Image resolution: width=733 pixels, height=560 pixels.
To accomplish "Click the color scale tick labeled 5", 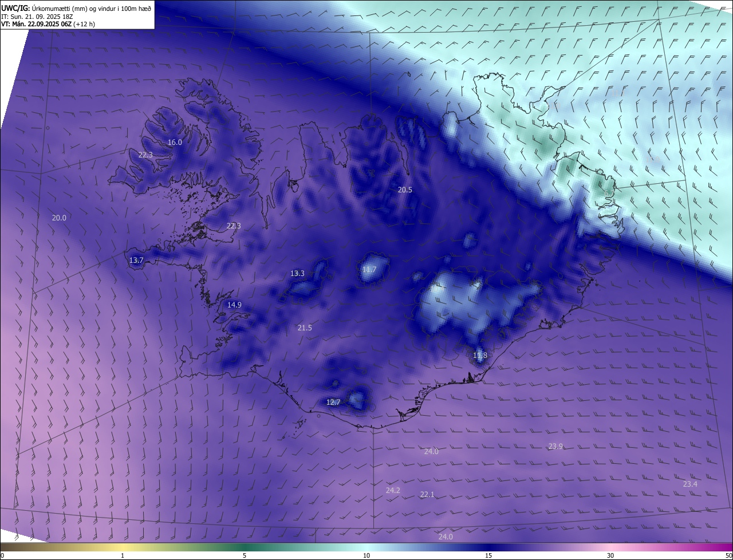I will [245, 555].
